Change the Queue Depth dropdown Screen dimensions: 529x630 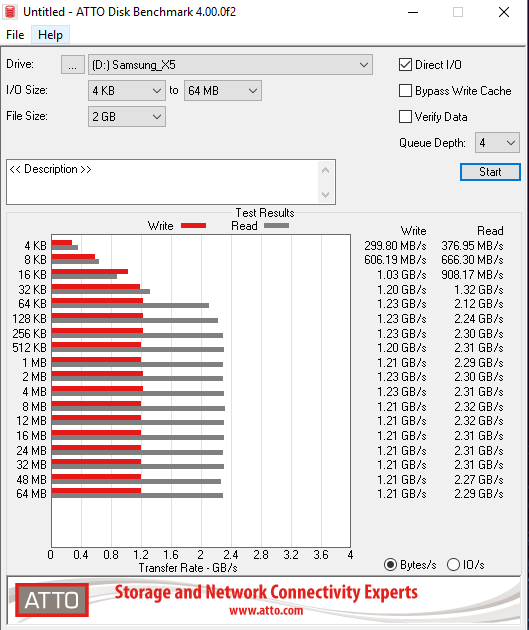(x=497, y=143)
